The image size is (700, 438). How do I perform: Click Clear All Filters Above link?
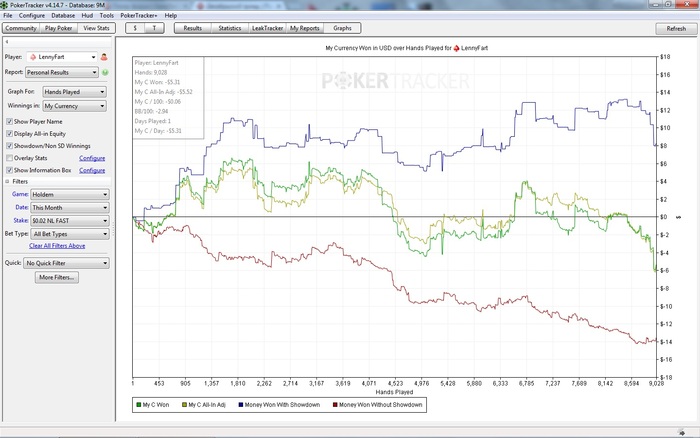(57, 246)
